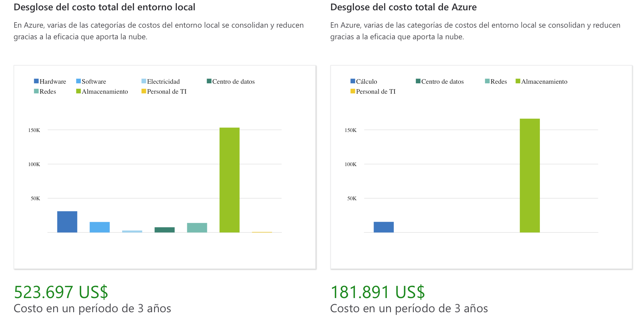The height and width of the screenshot is (318, 644).
Task: Toggle the Hardware legend label
Action: [53, 81]
